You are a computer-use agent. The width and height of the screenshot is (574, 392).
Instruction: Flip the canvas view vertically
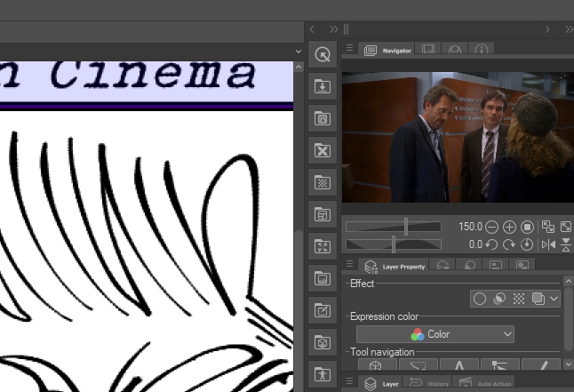(565, 244)
